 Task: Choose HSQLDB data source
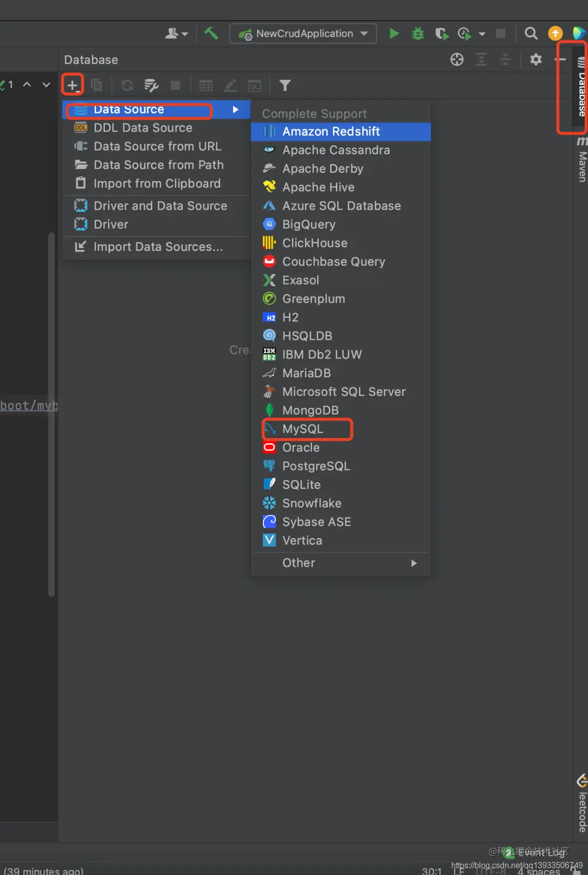coord(341,336)
